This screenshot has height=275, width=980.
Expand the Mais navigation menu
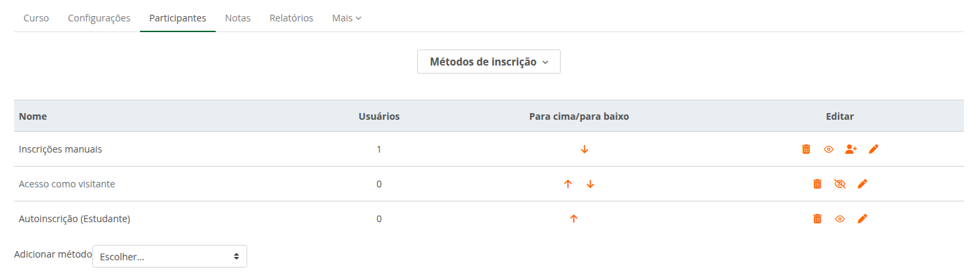[x=346, y=18]
